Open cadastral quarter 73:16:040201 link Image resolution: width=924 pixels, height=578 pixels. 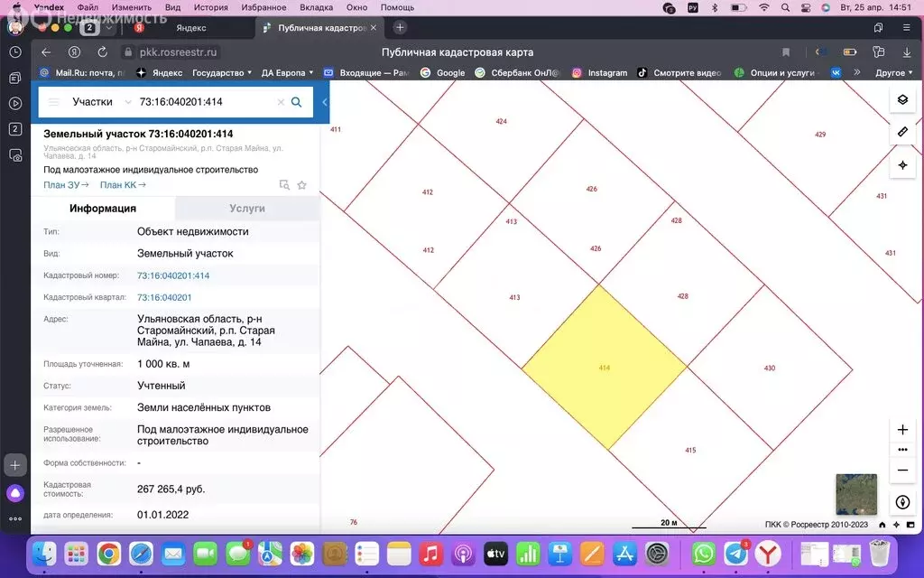(x=164, y=297)
